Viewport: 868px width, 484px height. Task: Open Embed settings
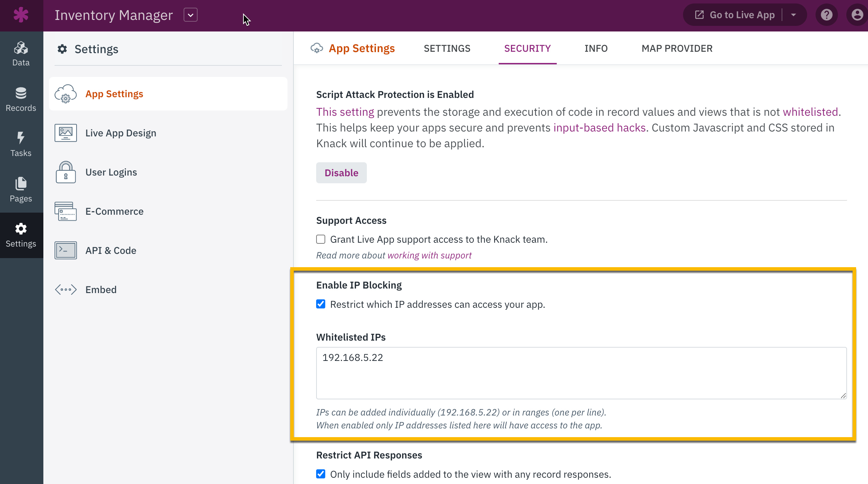click(168, 290)
